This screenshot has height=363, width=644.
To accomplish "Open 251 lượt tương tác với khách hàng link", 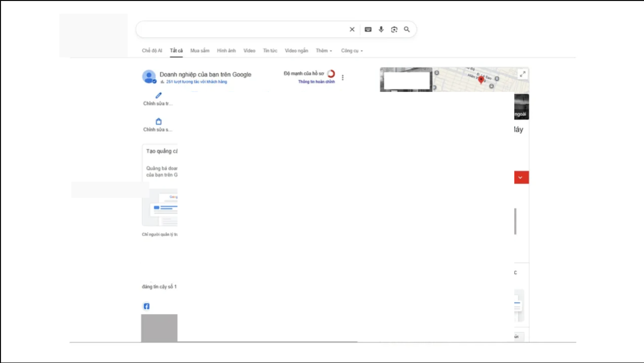I will tap(196, 81).
